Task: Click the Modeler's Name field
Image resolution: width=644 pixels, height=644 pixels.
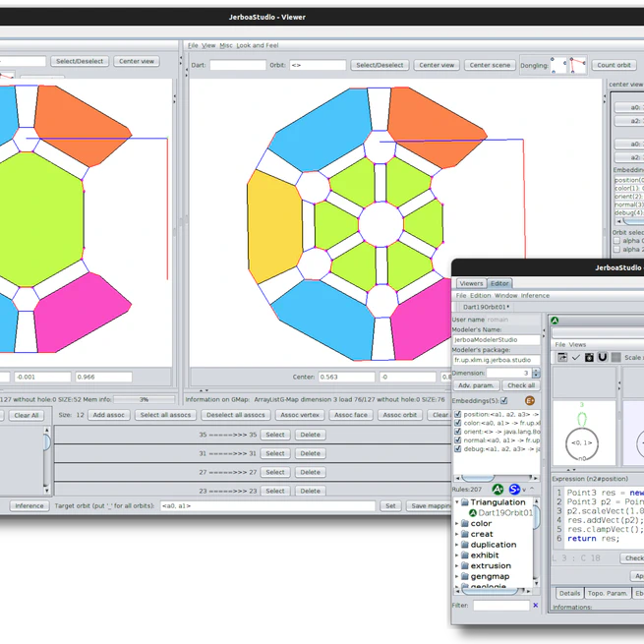Action: [x=497, y=339]
